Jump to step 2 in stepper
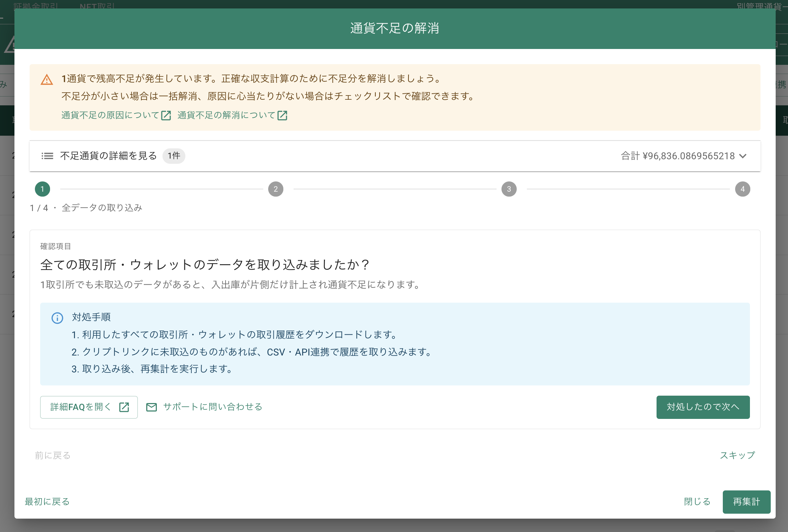This screenshot has width=788, height=532. pyautogui.click(x=276, y=189)
